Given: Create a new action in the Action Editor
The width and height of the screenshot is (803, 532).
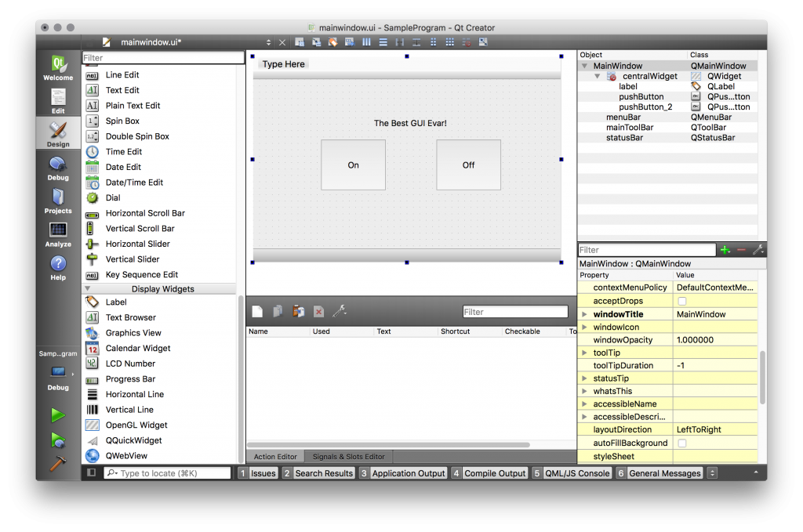Looking at the screenshot, I should [x=257, y=311].
